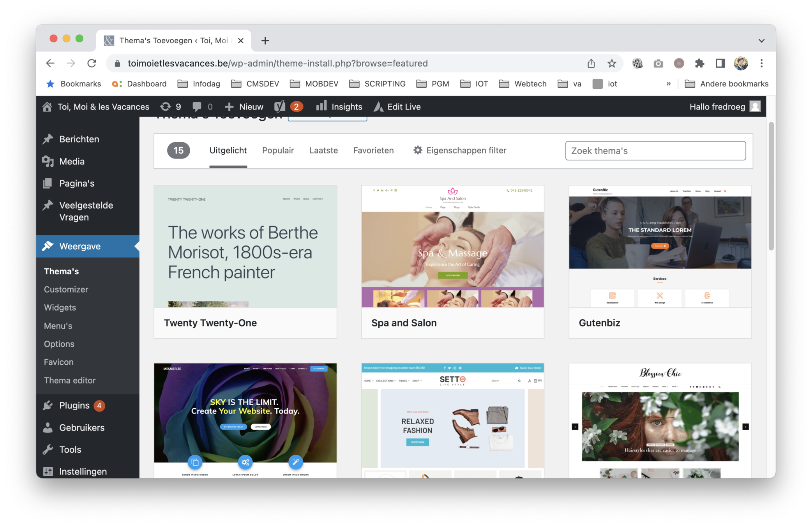Open the Chrome three-dot menu
The image size is (812, 526).
[x=761, y=64]
